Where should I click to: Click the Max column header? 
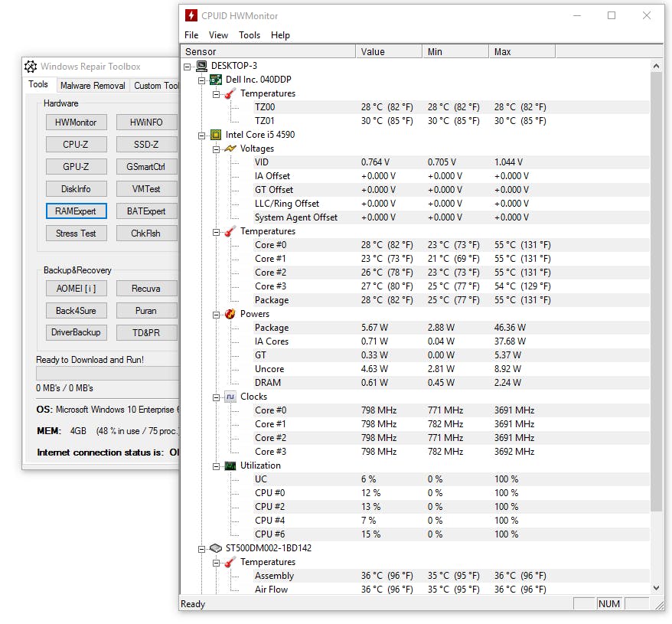[x=522, y=51]
